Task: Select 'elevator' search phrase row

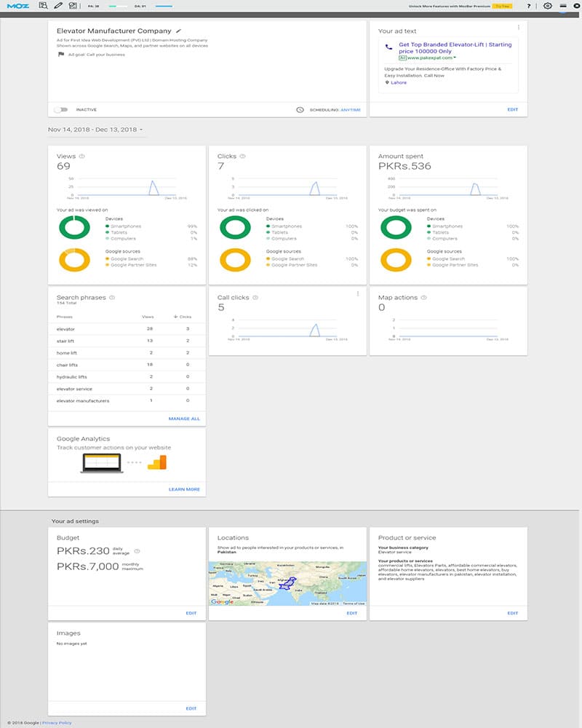Action: (x=127, y=329)
